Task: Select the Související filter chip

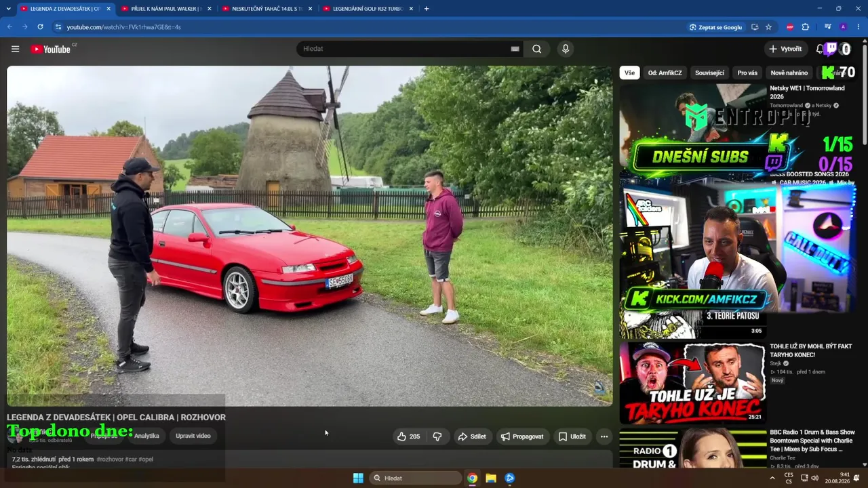Action: click(709, 73)
